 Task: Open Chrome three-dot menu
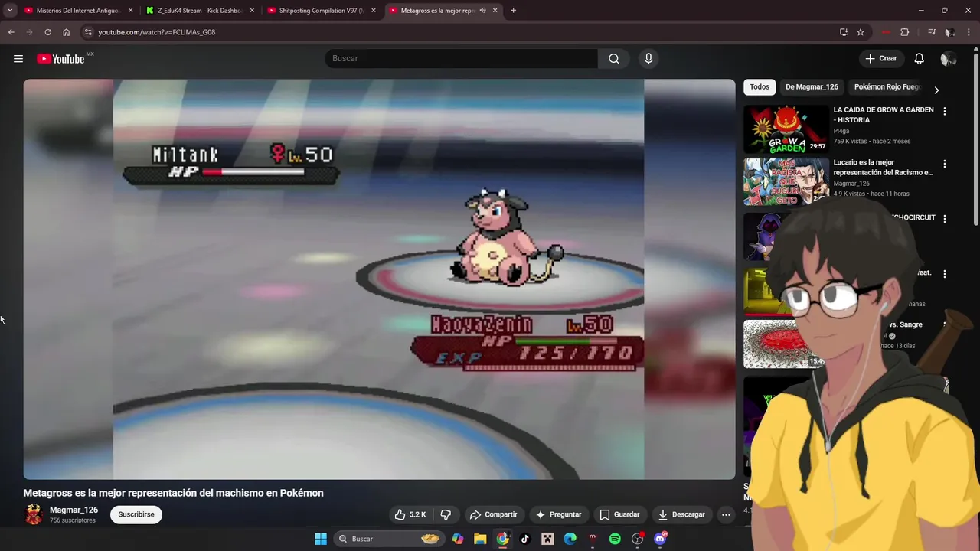968,32
